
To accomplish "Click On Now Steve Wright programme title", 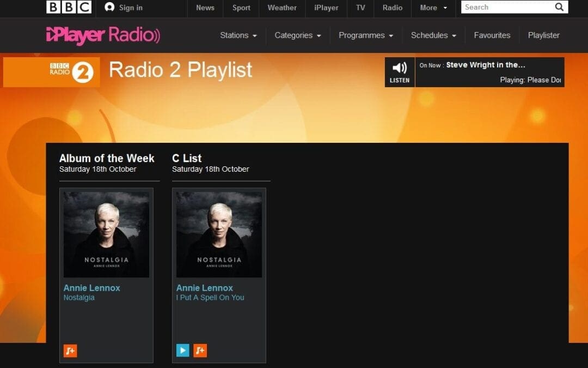I will (x=486, y=65).
